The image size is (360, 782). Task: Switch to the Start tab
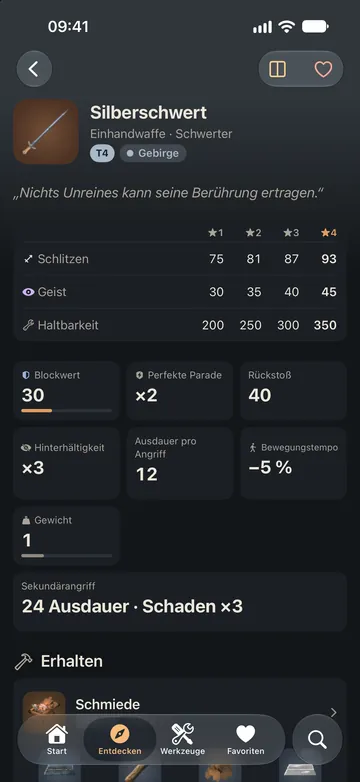coord(57,739)
